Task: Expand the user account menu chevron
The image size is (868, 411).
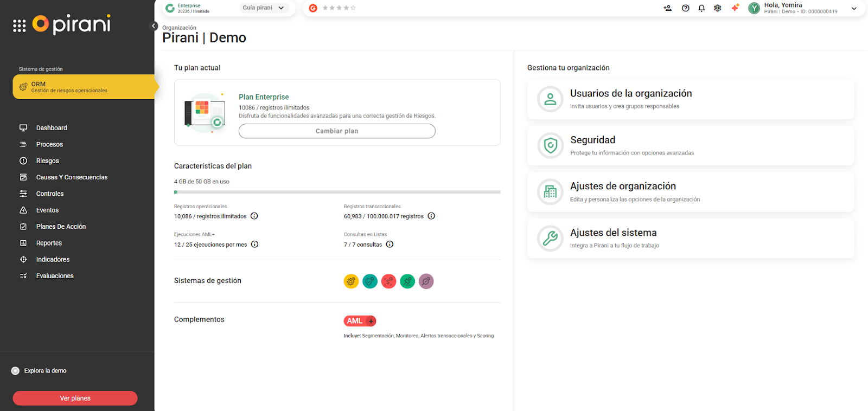Action: tap(854, 8)
